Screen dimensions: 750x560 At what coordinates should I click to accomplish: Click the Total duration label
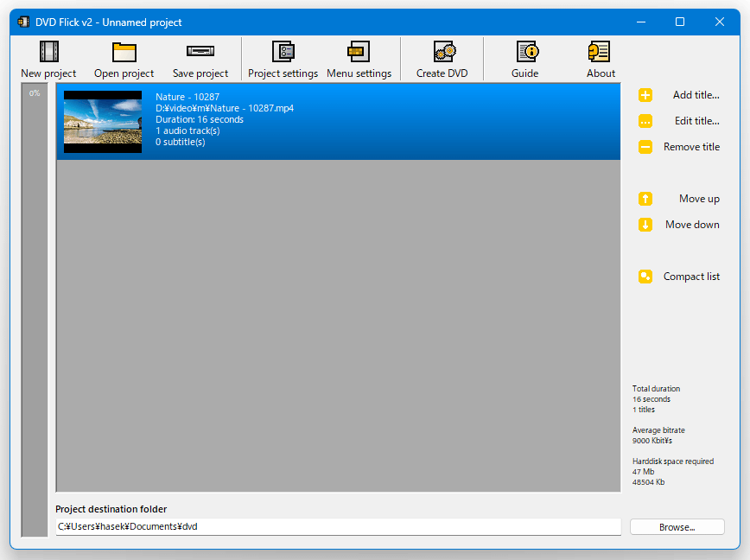coord(656,389)
